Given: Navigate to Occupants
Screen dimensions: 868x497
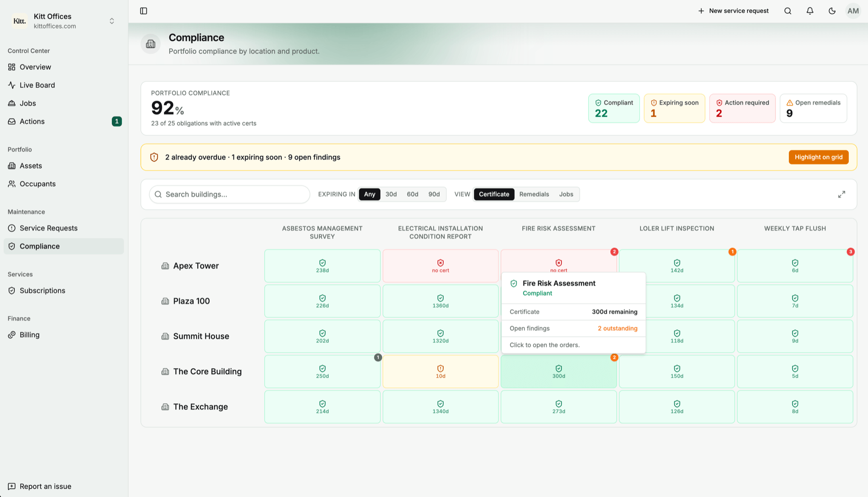Looking at the screenshot, I should (64, 184).
